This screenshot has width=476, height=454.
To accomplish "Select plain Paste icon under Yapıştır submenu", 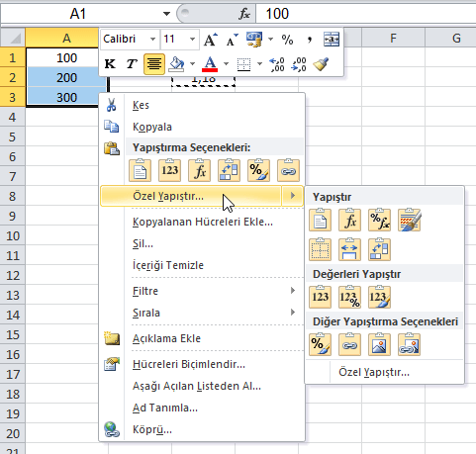I will (320, 220).
